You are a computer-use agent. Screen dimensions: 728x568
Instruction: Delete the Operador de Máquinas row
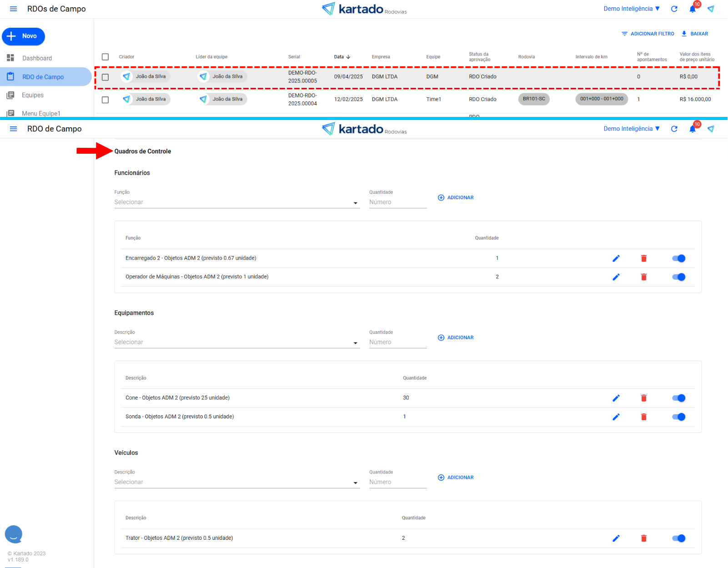(643, 277)
